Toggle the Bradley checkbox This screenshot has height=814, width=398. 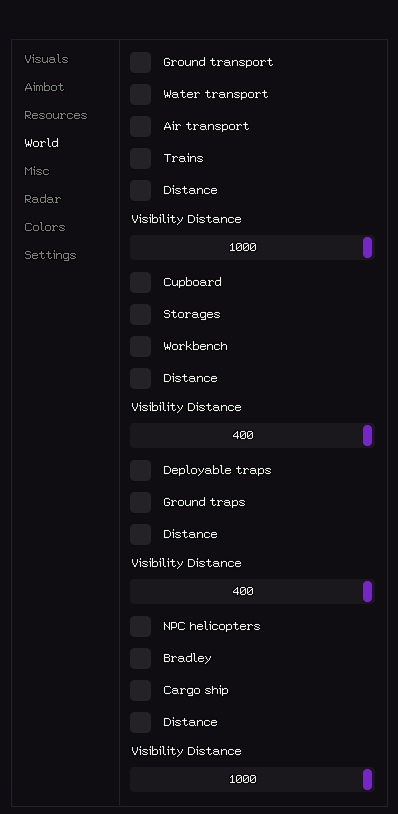pyautogui.click(x=141, y=659)
